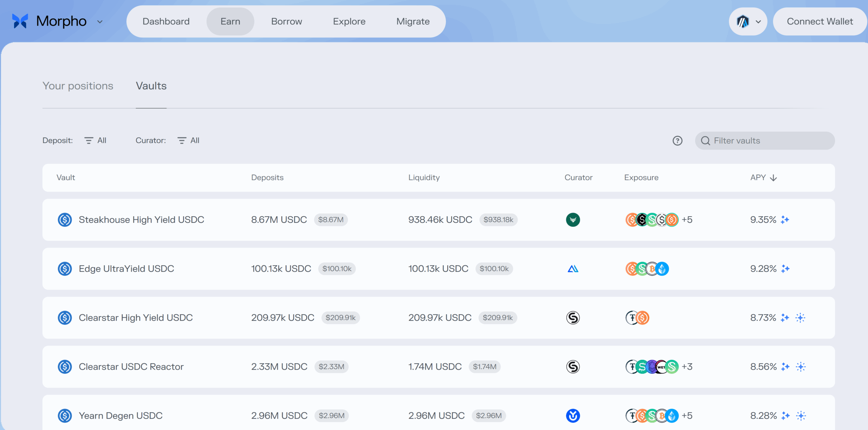Open the Explore navigation item

(x=349, y=21)
